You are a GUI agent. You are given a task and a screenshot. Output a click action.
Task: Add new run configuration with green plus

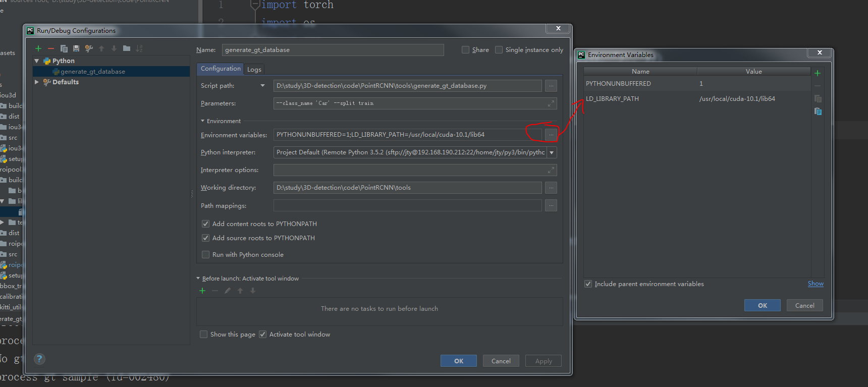pos(38,48)
